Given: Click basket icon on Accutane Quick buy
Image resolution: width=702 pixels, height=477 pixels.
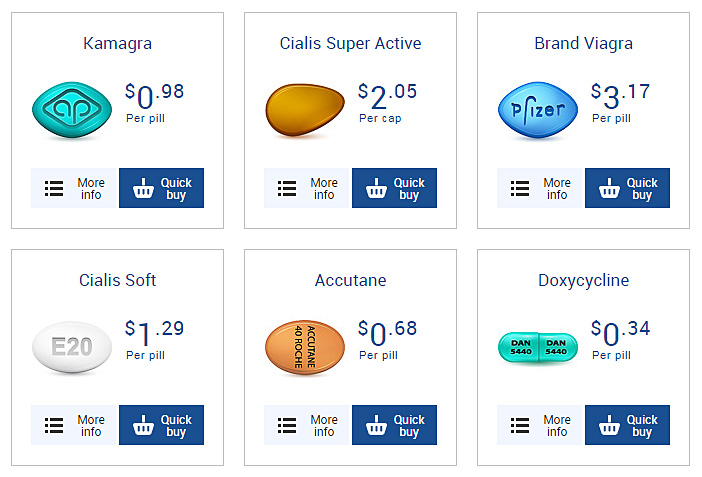Looking at the screenshot, I should point(376,425).
